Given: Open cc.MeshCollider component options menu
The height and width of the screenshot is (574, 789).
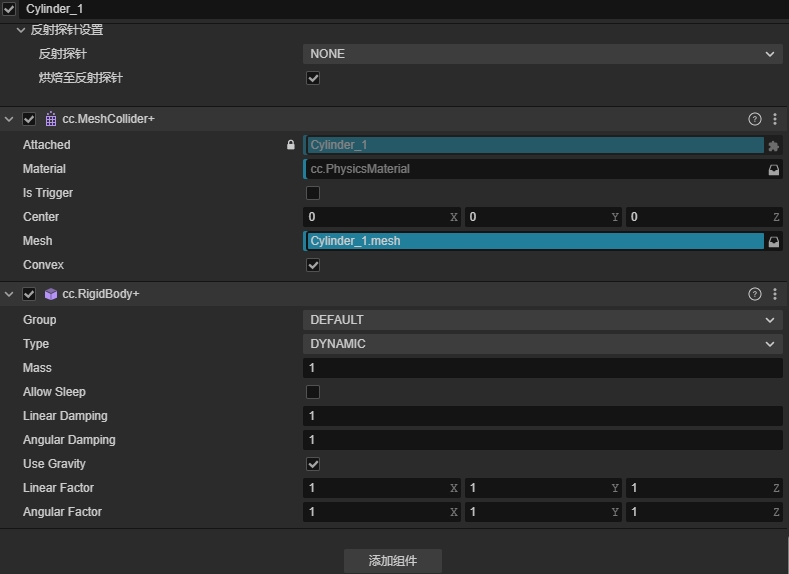Looking at the screenshot, I should (774, 119).
